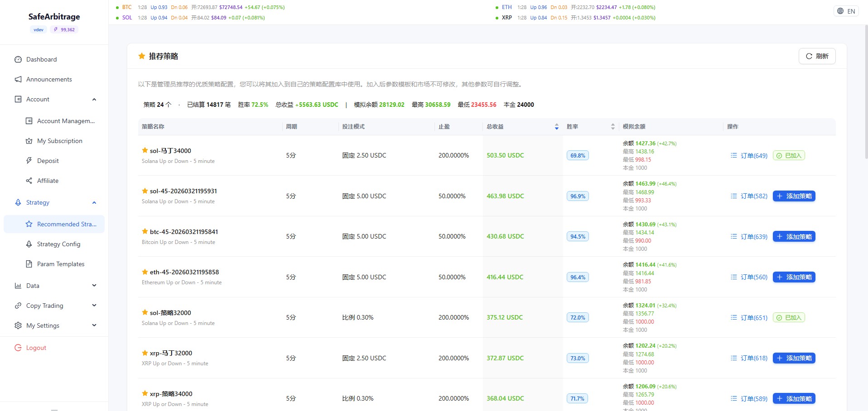
Task: Click the Param Templates document icon
Action: point(29,264)
